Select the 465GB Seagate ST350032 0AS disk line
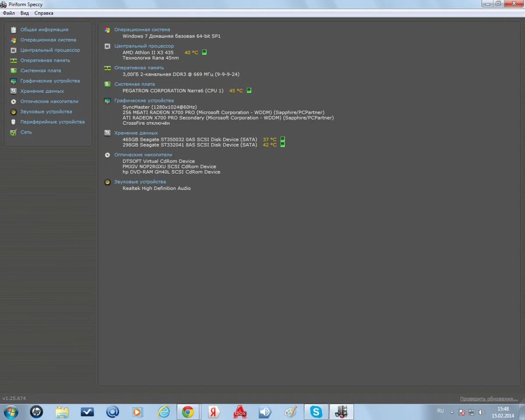 coord(190,140)
